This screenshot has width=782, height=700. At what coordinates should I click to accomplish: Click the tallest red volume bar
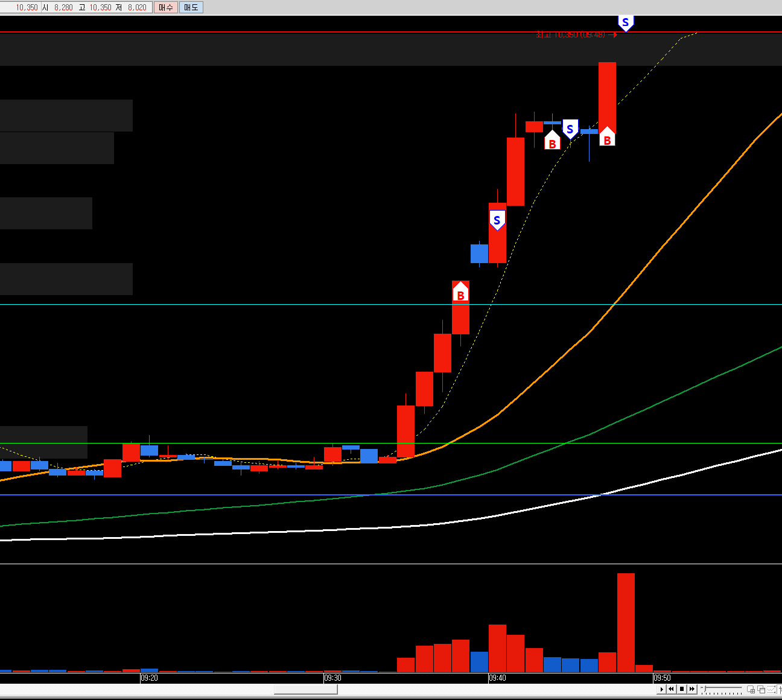(x=626, y=622)
